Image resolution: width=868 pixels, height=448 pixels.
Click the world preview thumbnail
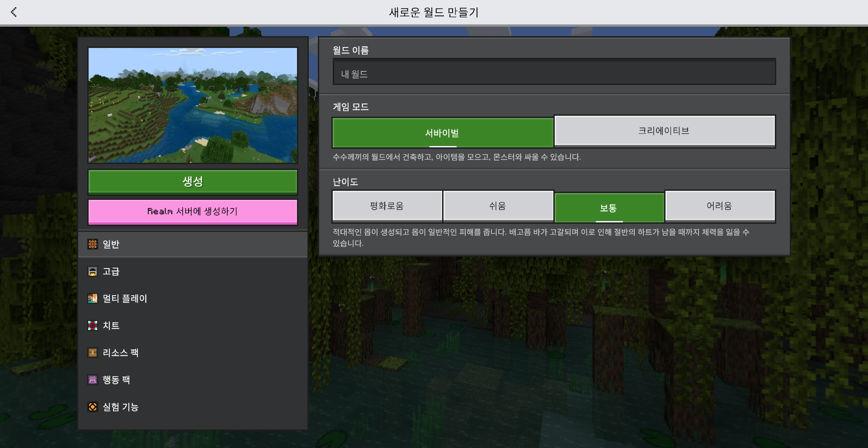tap(193, 105)
